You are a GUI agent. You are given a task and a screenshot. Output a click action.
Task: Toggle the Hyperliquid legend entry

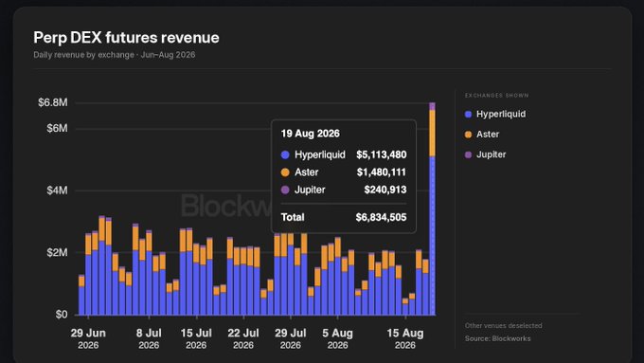[495, 114]
